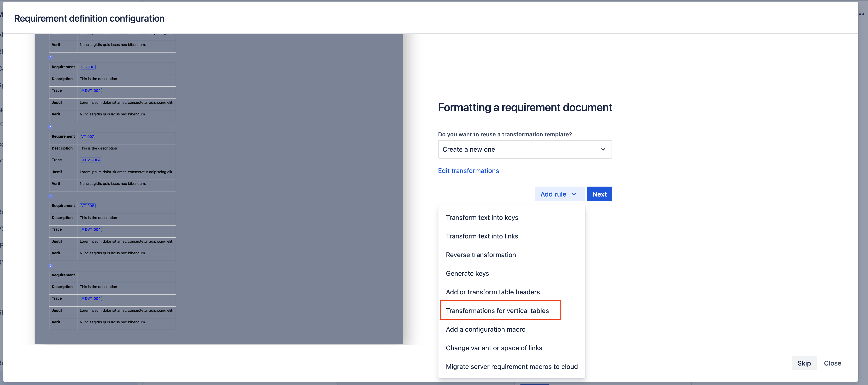The width and height of the screenshot is (868, 385).
Task: Select 'Transform text into links' option
Action: (x=482, y=236)
